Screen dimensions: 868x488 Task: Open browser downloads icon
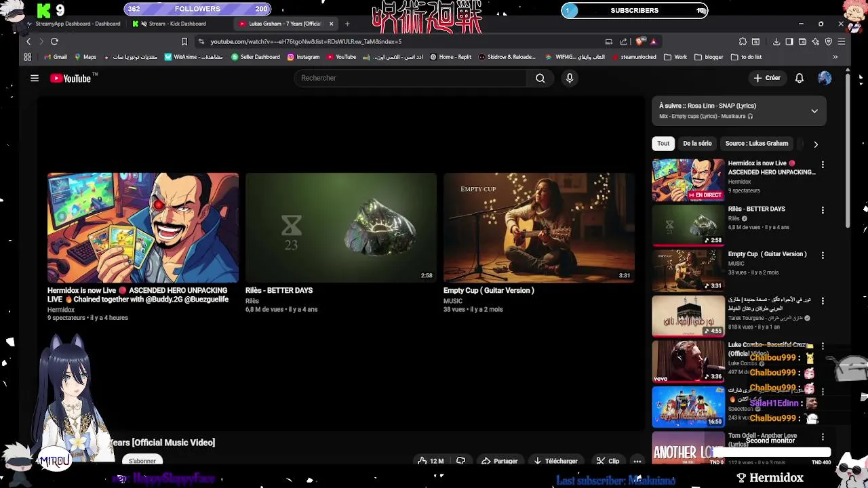[776, 41]
